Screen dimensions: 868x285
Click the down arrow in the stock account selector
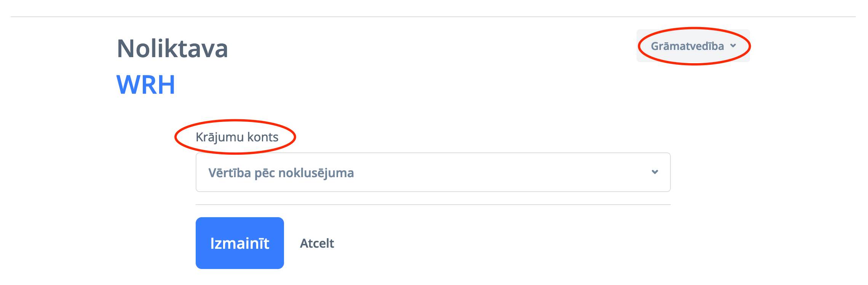pyautogui.click(x=655, y=172)
